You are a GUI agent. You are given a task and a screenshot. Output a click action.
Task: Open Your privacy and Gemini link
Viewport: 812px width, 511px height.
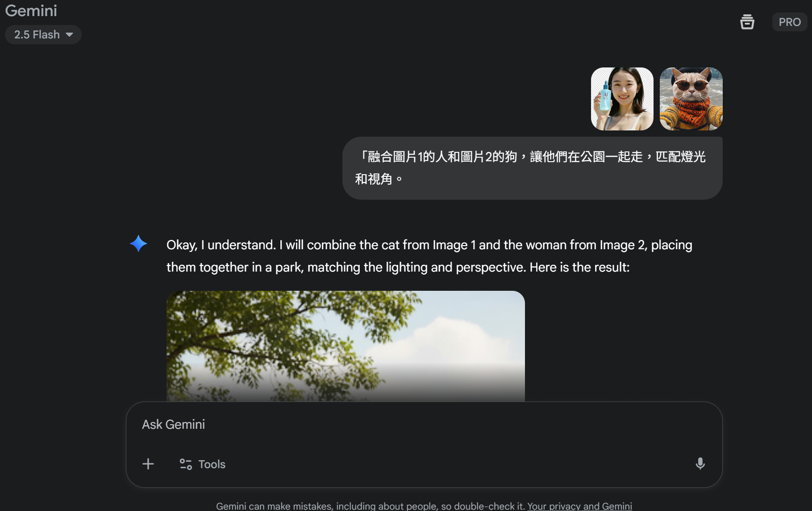click(579, 506)
